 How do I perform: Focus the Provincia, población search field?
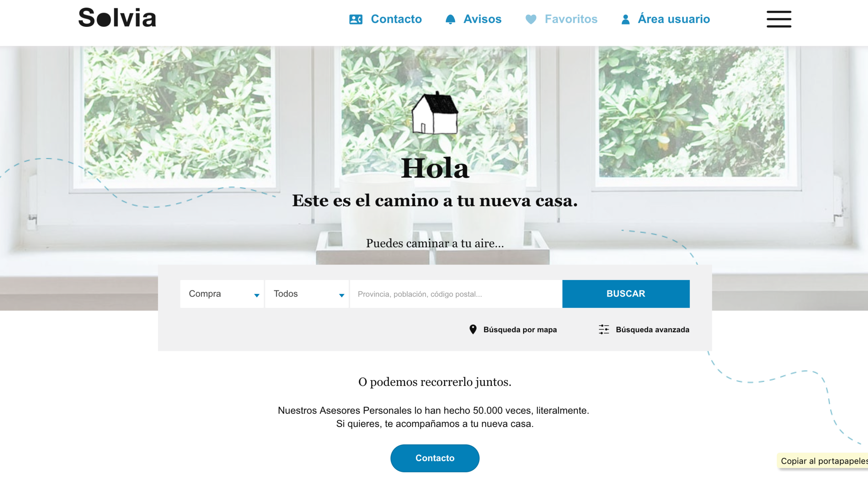pos(456,294)
